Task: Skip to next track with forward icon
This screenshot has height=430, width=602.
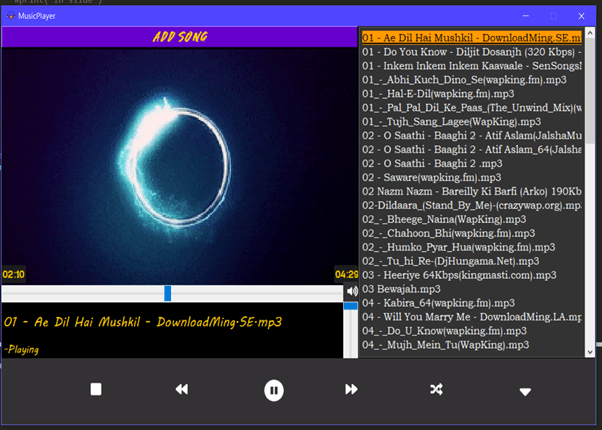Action: point(351,389)
